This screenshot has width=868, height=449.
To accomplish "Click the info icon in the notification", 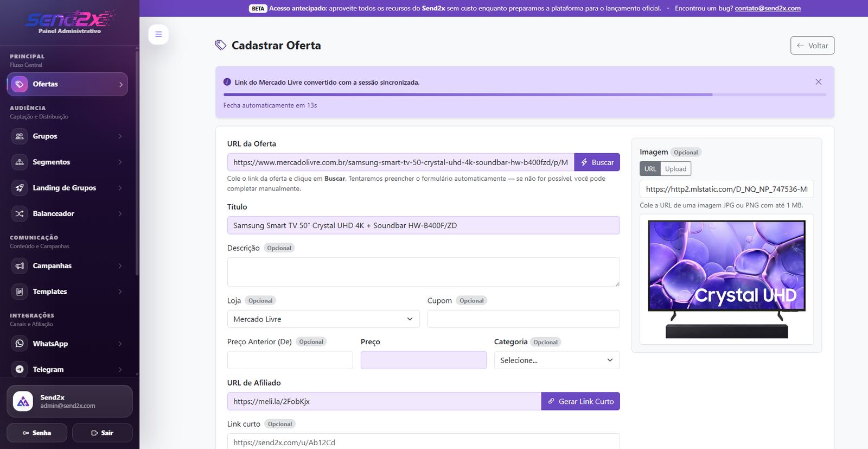I will pos(227,82).
